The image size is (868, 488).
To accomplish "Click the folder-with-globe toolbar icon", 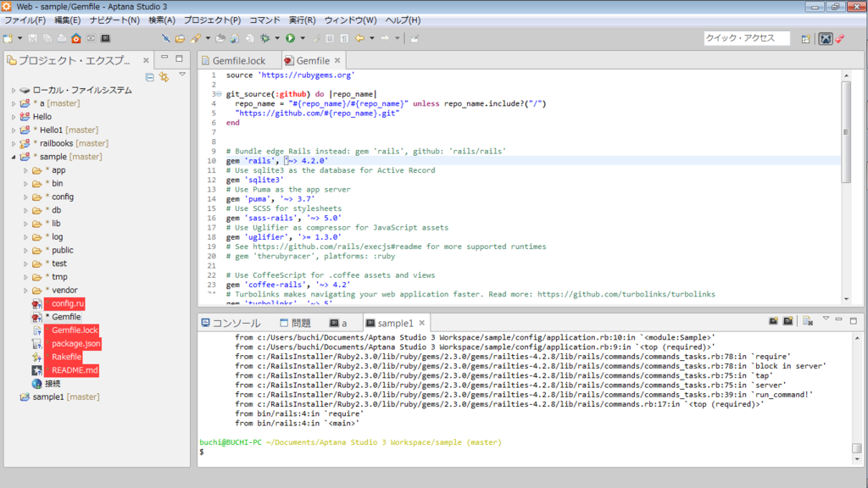I will coord(235,38).
